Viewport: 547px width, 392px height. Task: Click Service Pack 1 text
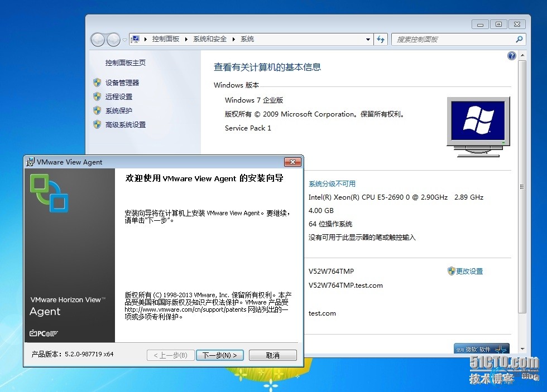[x=248, y=128]
